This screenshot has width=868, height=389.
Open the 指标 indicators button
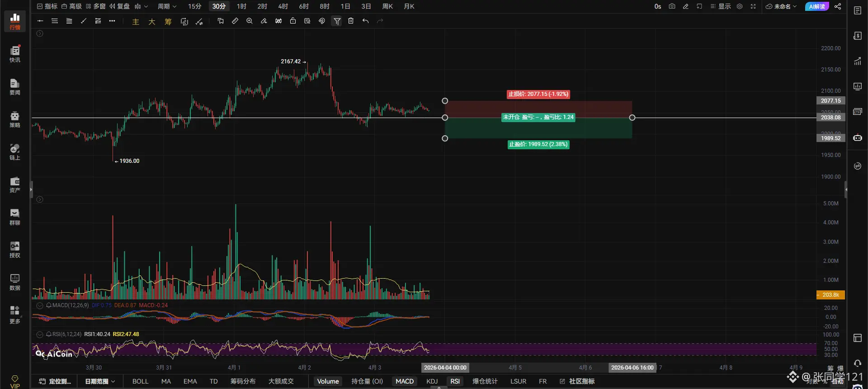click(47, 6)
